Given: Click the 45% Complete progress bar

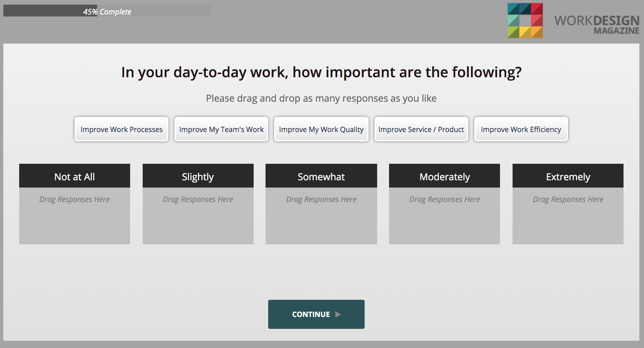Looking at the screenshot, I should (x=107, y=11).
